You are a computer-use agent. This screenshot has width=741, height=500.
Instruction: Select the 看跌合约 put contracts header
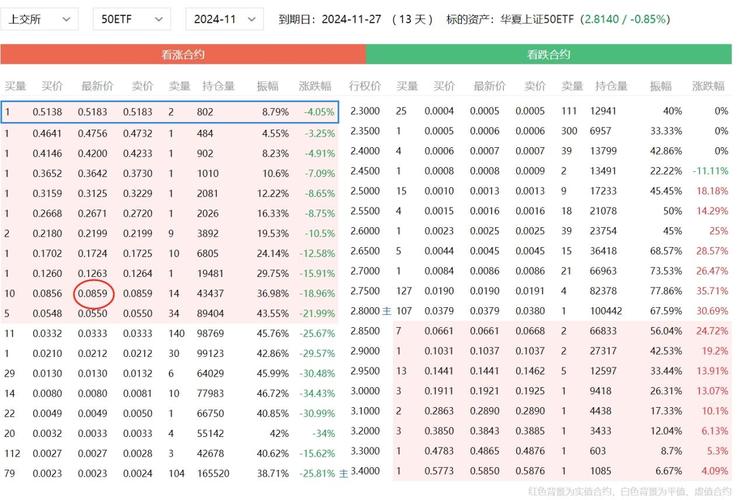point(549,54)
